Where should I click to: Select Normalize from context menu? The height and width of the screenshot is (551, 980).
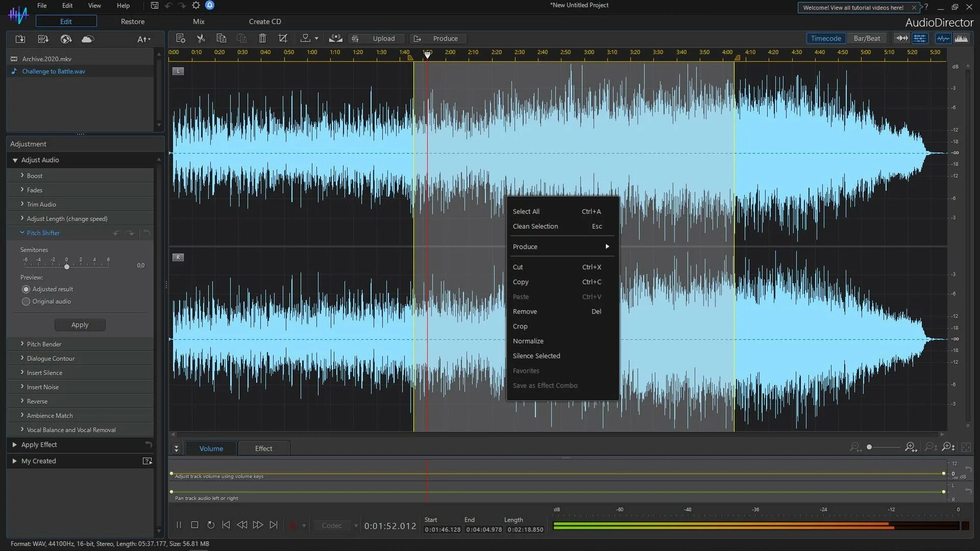pos(528,340)
